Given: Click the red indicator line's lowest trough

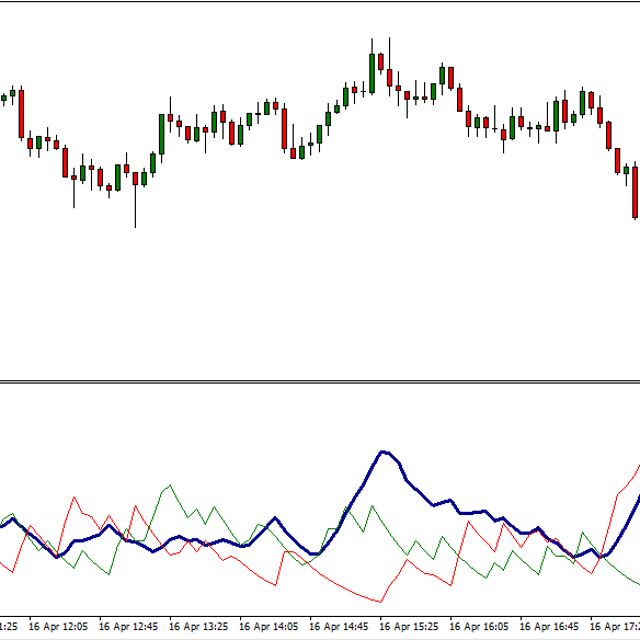Looking at the screenshot, I should coord(381,602).
